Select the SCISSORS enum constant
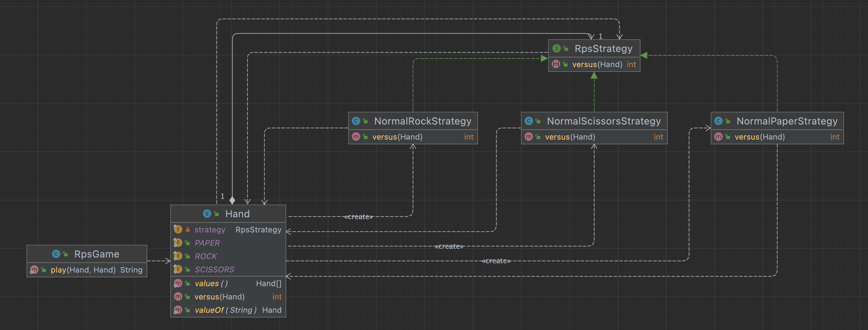The image size is (868, 330). 214,269
